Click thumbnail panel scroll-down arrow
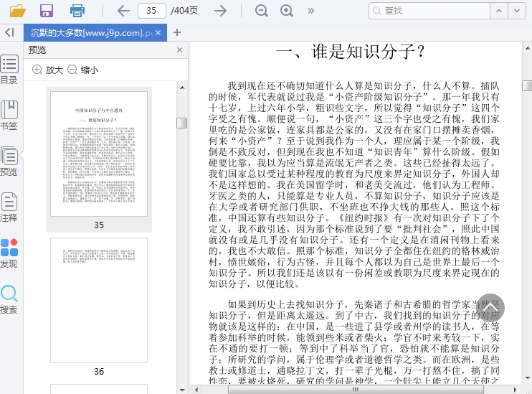 pyautogui.click(x=182, y=390)
